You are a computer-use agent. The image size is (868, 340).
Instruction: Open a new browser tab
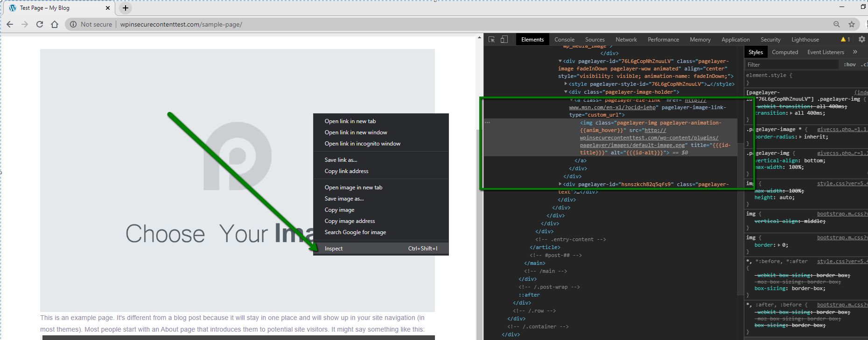(126, 8)
